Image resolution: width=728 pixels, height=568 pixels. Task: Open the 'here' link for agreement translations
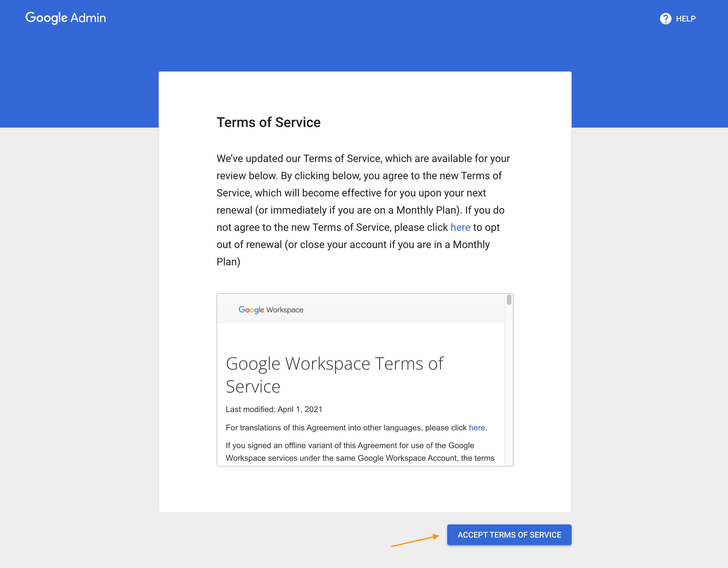pos(477,428)
